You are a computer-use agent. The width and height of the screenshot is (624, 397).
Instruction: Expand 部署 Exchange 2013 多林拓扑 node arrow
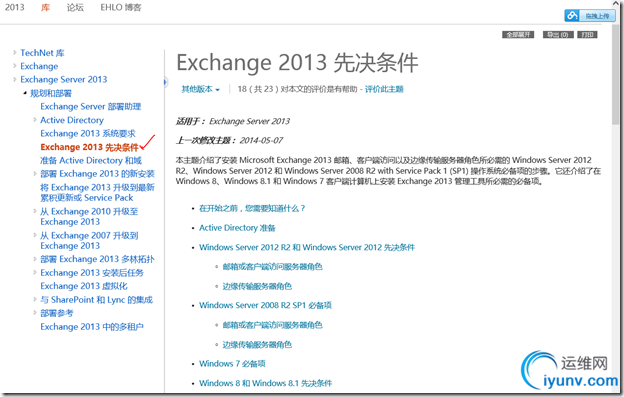coord(35,259)
